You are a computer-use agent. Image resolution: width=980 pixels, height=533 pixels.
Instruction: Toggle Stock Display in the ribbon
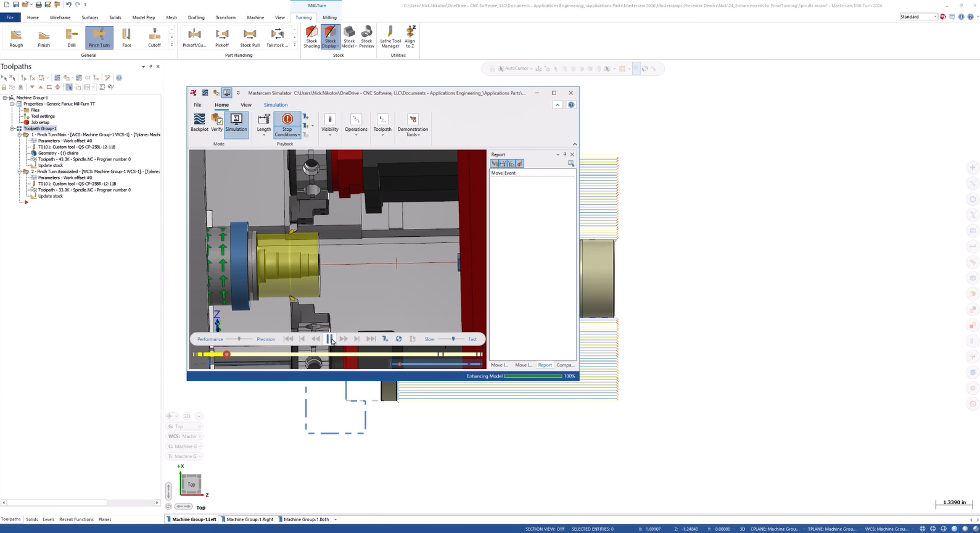(x=331, y=37)
